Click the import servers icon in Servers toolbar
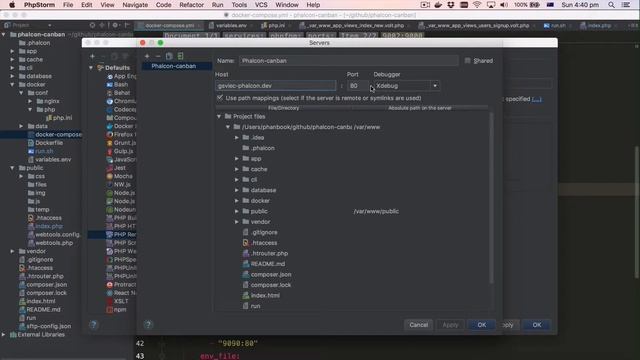This screenshot has width=640, height=360. click(x=180, y=56)
